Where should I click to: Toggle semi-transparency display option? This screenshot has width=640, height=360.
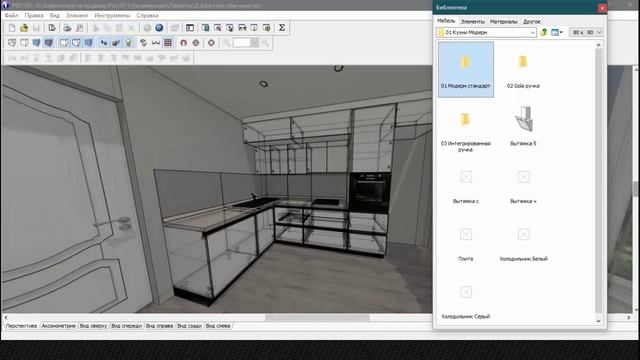(76, 42)
